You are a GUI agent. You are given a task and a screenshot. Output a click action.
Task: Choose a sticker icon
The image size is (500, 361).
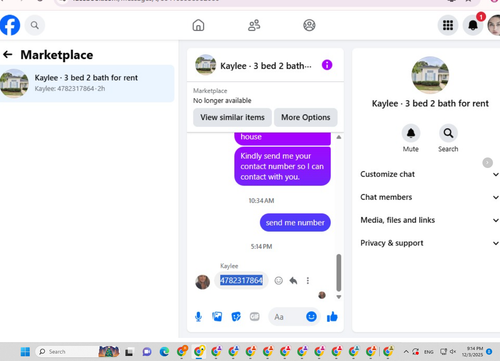tap(236, 316)
